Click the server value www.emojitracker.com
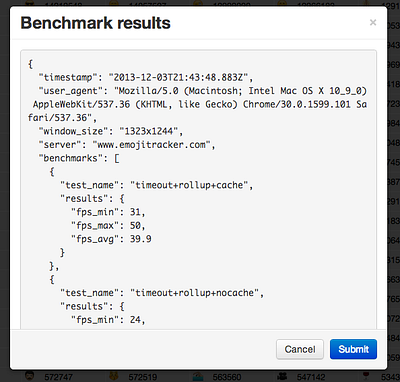400x382 pixels. [151, 145]
